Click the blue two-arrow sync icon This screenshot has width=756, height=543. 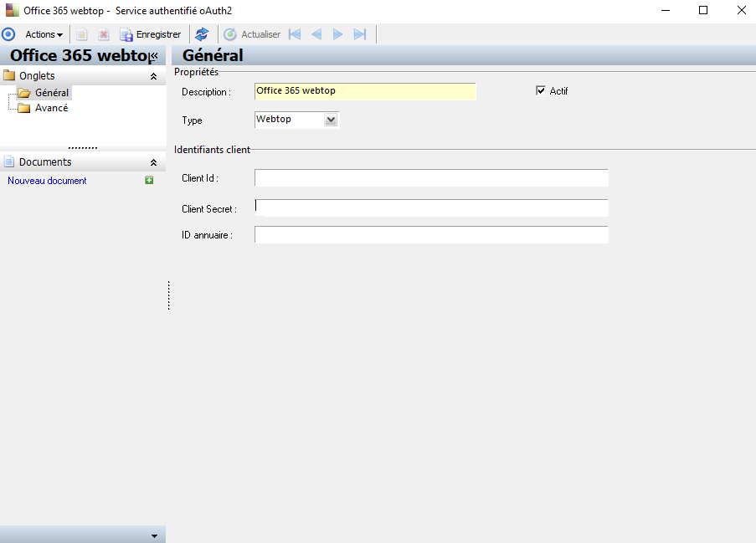point(202,34)
